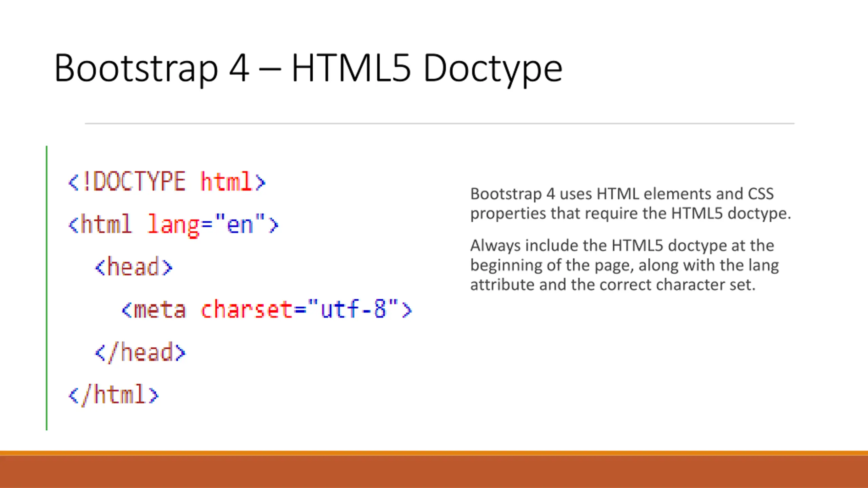Click the '<meta charset="utf-8">' code line
This screenshot has width=868, height=488.
pyautogui.click(x=267, y=309)
